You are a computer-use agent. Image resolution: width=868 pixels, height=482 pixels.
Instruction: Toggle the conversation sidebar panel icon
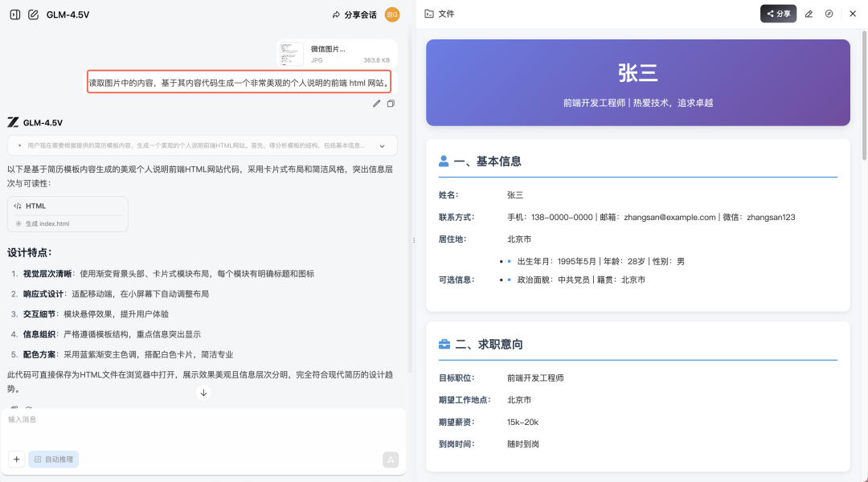click(14, 14)
